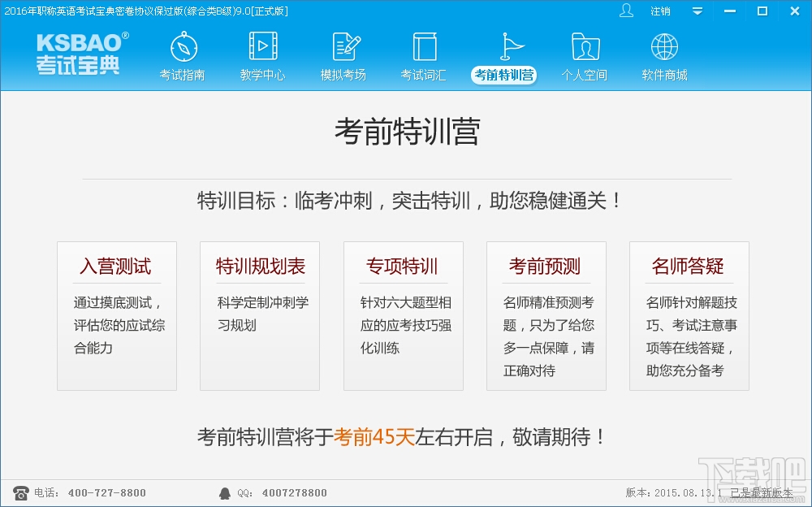This screenshot has height=507, width=812.
Task: Select the highlighted 考前特训营 tab label
Action: [x=504, y=76]
